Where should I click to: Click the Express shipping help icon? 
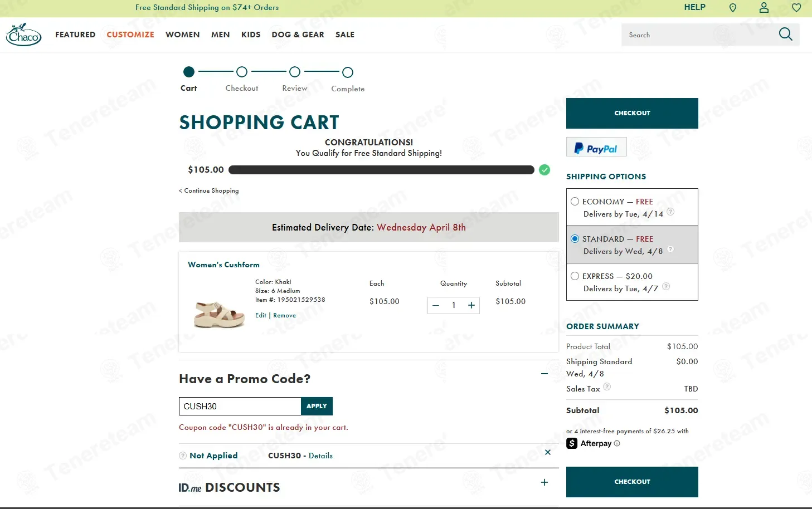pyautogui.click(x=666, y=286)
